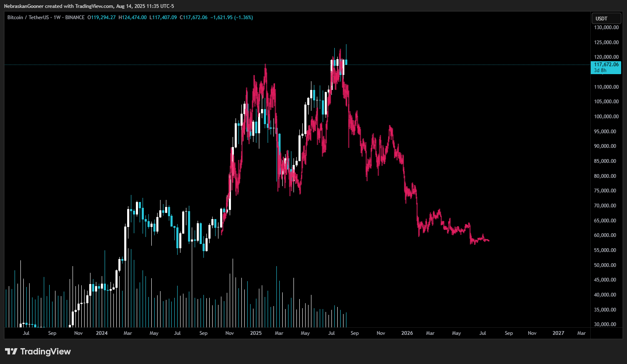The image size is (627, 364).
Task: Click the 40,000.00 price axis label
Action: point(605,295)
